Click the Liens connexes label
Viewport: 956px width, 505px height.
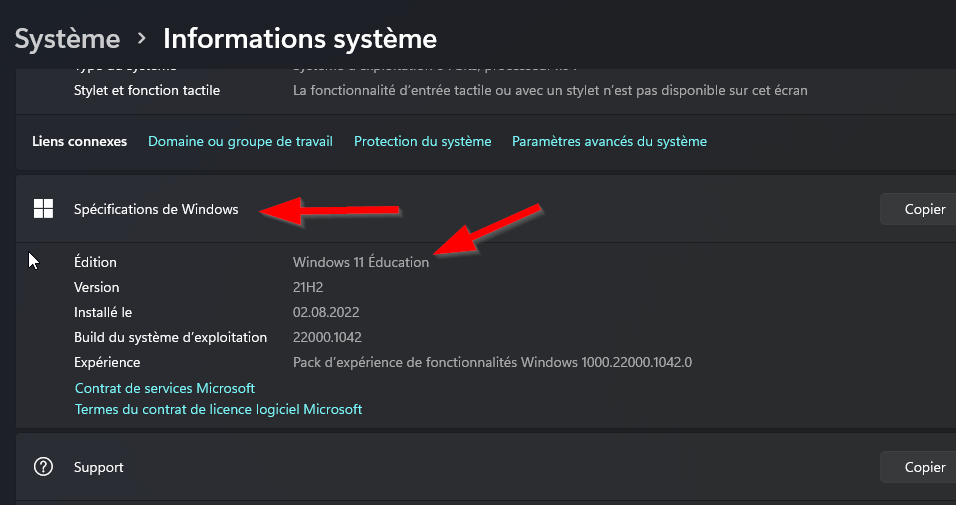point(79,141)
